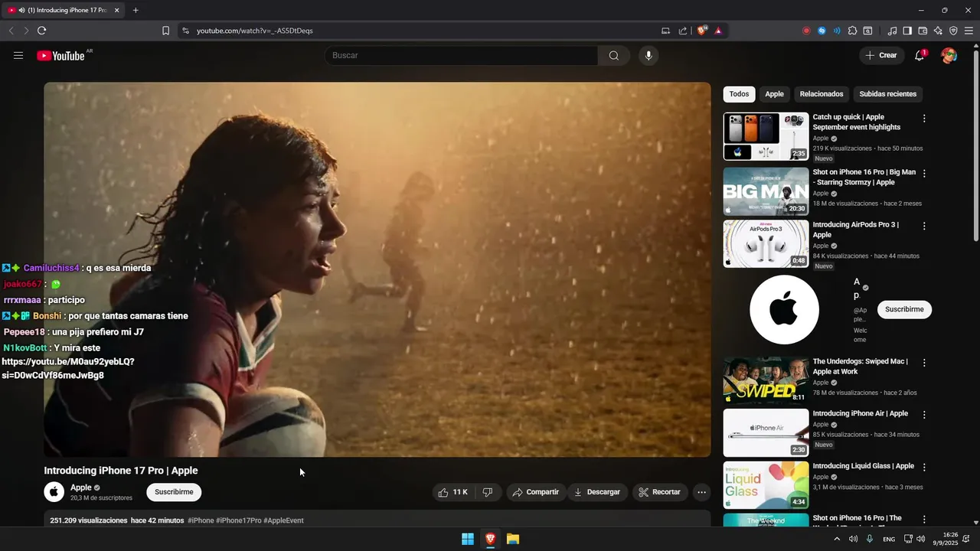Open more actions ellipsis under video
The height and width of the screenshot is (551, 980).
(701, 492)
